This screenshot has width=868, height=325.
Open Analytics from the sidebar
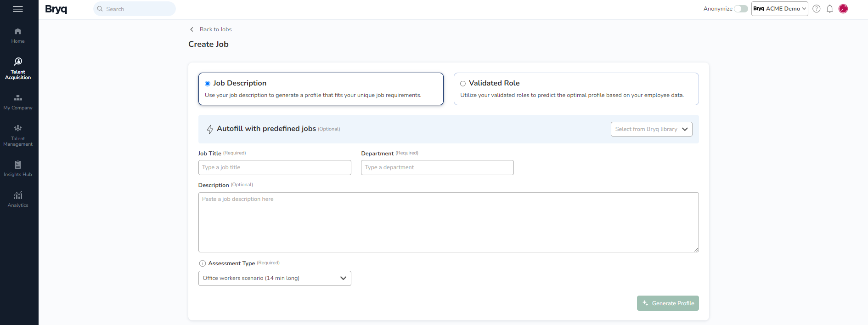[18, 199]
